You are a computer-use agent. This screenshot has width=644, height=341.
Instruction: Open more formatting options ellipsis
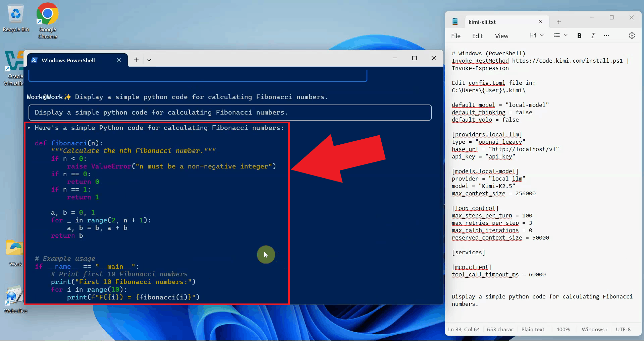pyautogui.click(x=606, y=36)
